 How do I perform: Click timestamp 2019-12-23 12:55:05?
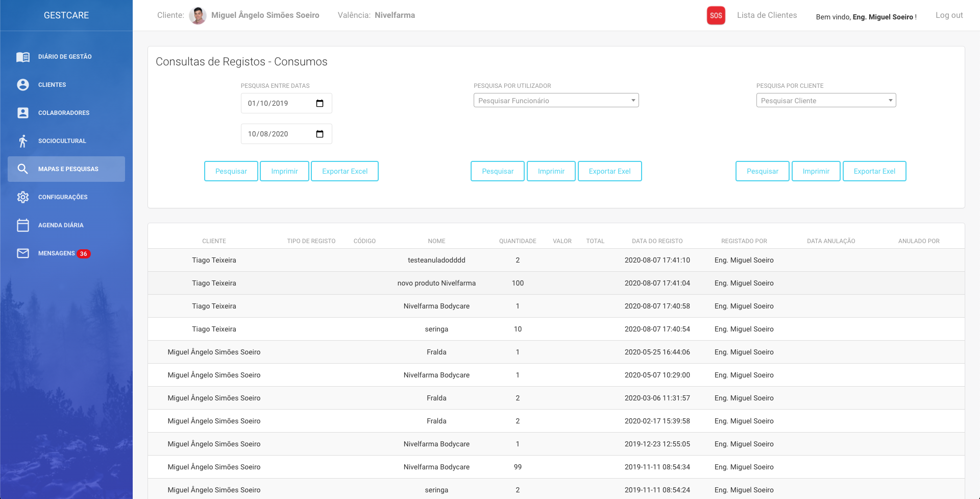[657, 444]
